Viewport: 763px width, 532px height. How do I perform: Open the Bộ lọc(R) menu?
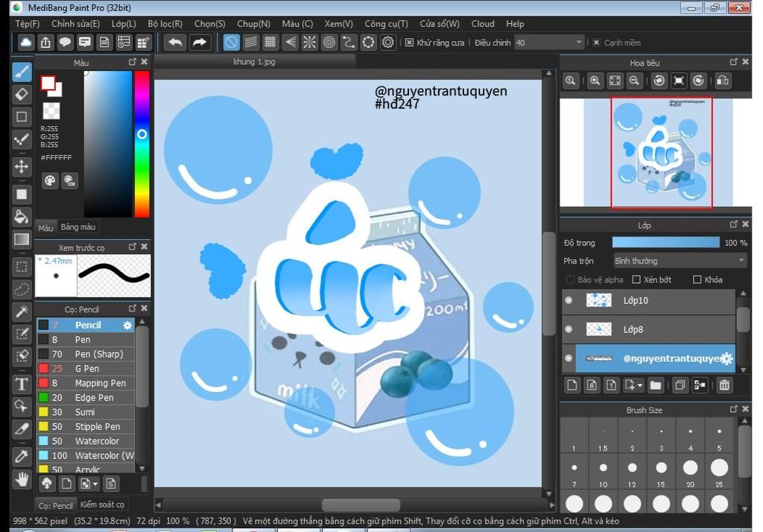click(165, 24)
